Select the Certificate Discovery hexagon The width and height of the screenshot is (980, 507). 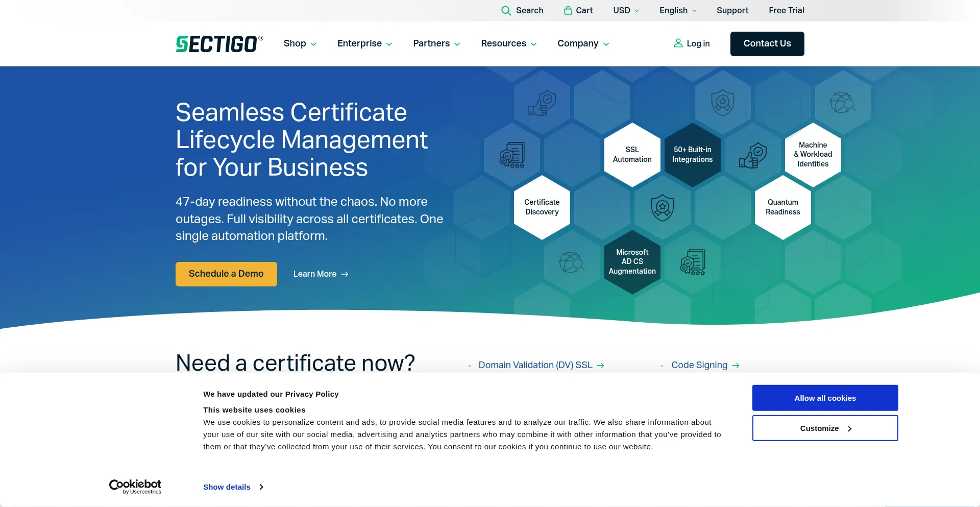542,207
